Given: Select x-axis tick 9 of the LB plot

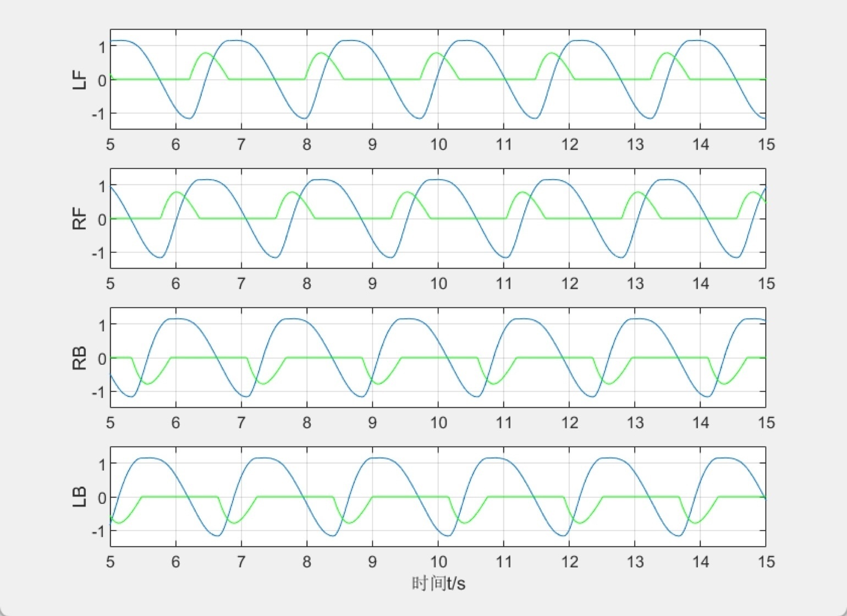Looking at the screenshot, I should click(372, 562).
